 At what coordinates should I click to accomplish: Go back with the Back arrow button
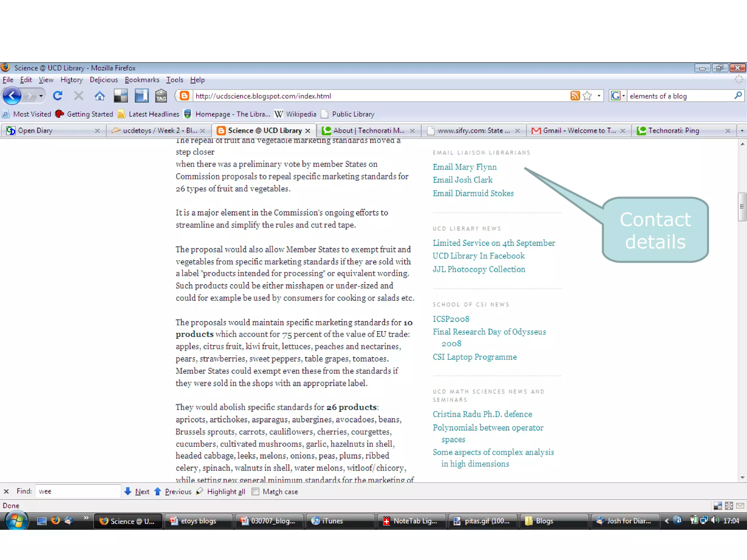pos(12,96)
